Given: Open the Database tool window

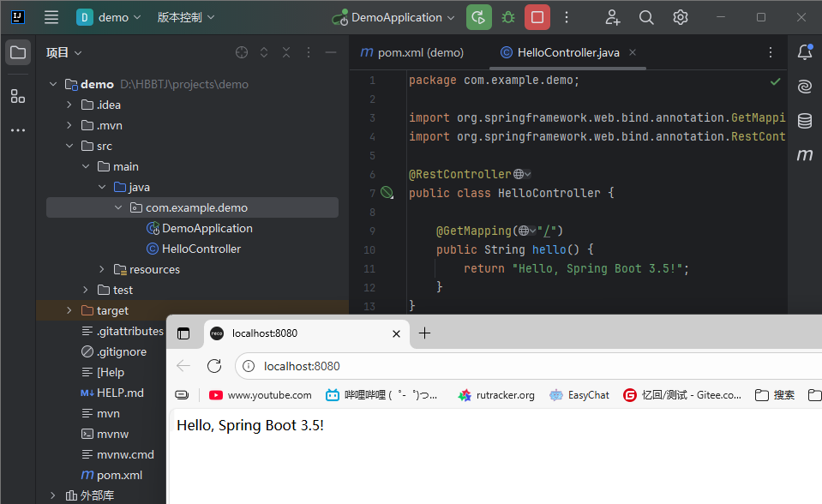Looking at the screenshot, I should click(x=804, y=121).
